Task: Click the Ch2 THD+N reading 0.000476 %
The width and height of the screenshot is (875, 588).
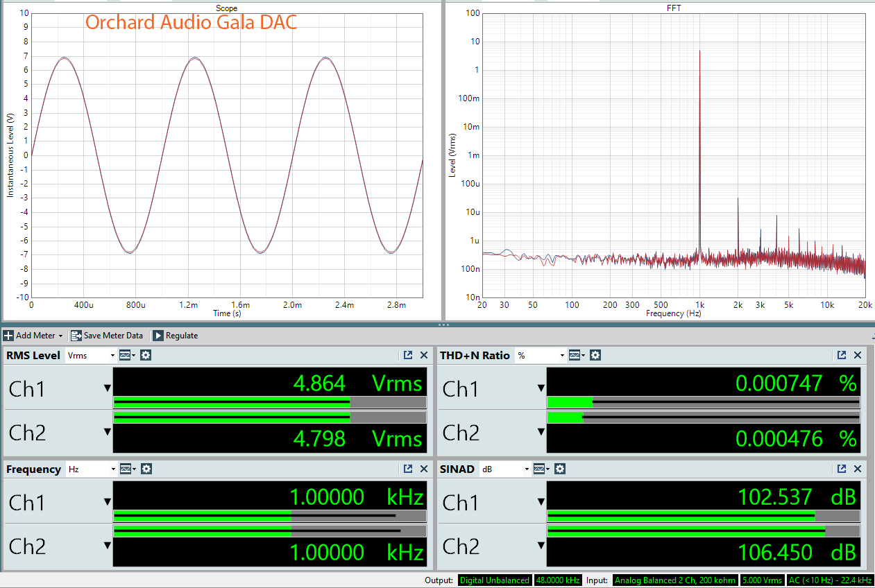Action: [x=796, y=438]
